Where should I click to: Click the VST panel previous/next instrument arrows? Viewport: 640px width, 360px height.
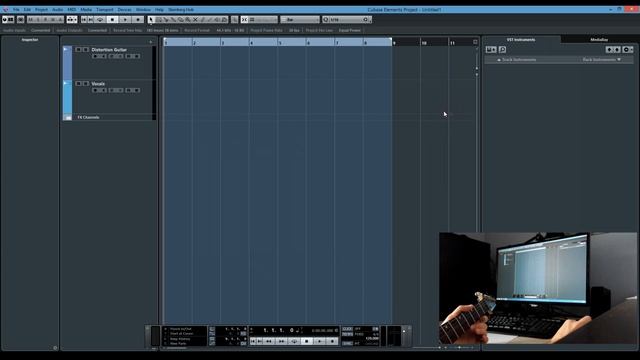tap(613, 49)
